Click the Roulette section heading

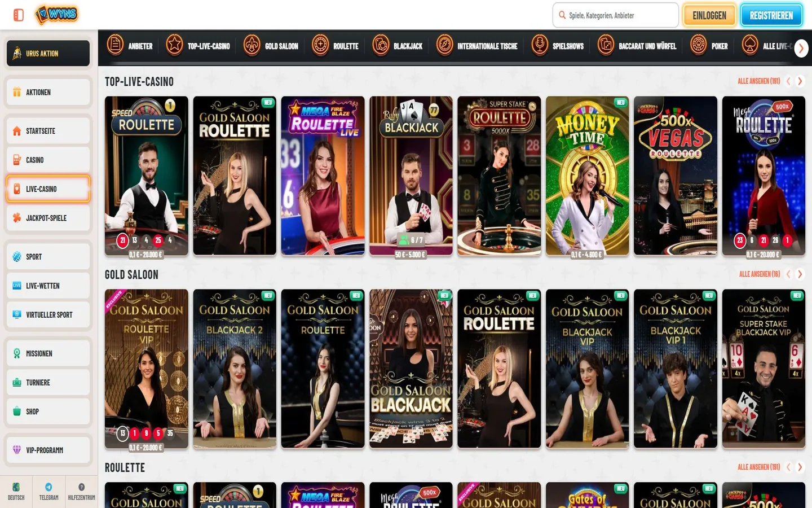tap(125, 468)
